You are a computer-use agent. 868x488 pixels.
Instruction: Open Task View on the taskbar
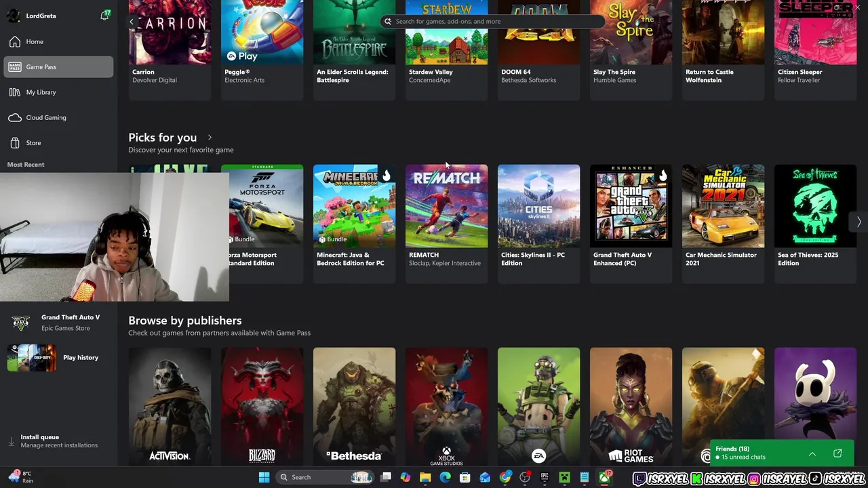click(386, 477)
